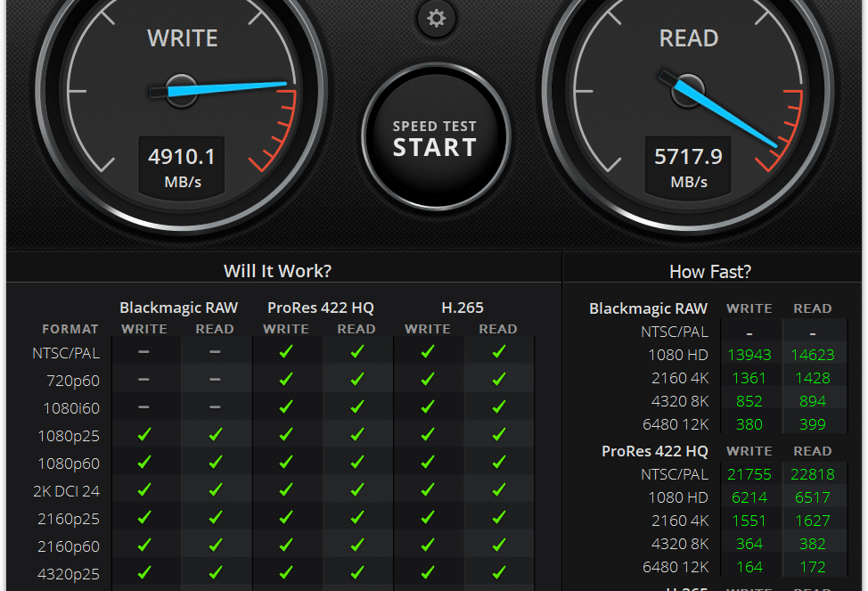Click the H.265 column group header

tap(463, 308)
